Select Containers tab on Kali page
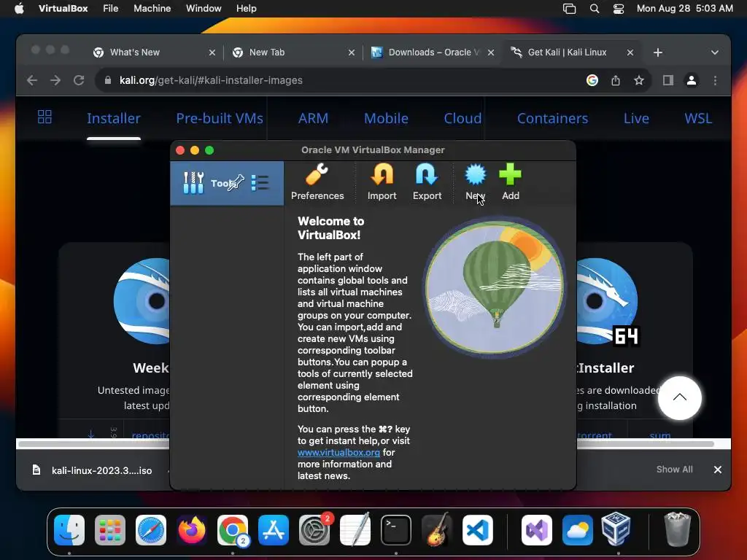This screenshot has width=747, height=560. coord(553,118)
